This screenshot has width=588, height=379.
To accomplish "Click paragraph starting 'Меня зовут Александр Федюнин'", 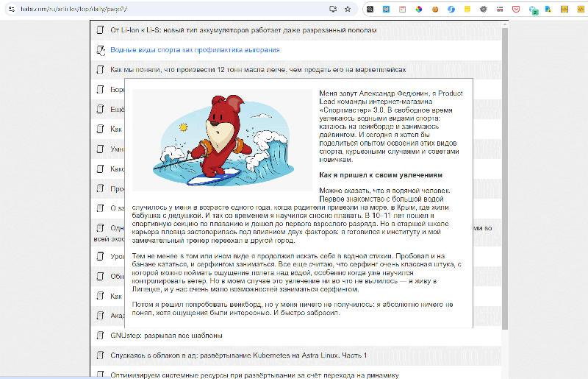I will [x=391, y=127].
